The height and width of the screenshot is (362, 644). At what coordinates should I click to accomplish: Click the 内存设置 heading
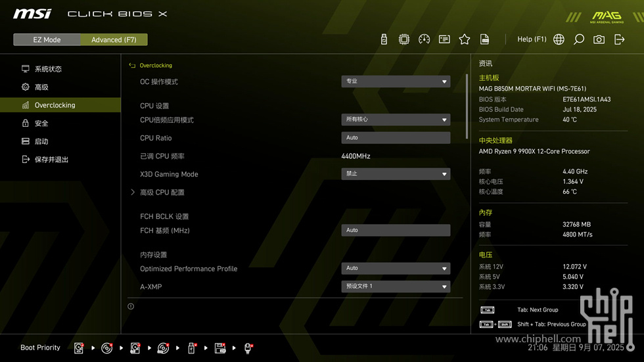click(x=153, y=255)
